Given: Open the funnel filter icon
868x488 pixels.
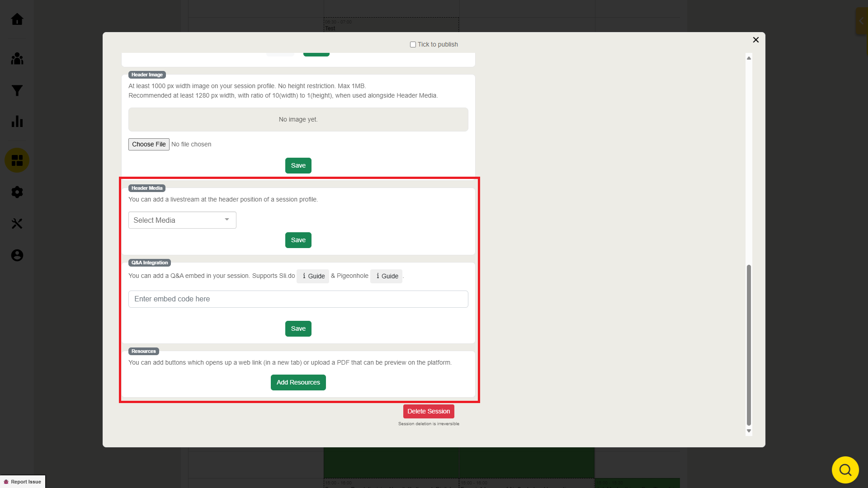Looking at the screenshot, I should click(17, 91).
